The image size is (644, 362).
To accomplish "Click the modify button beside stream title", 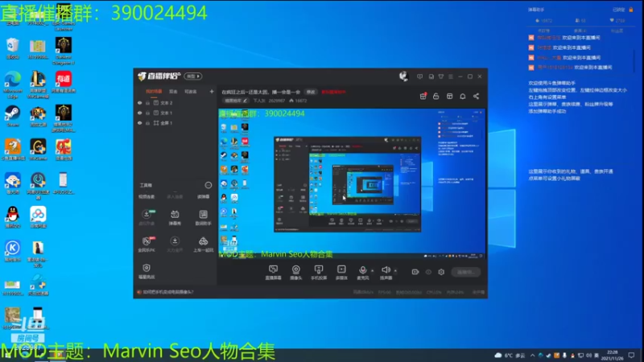I will tap(311, 92).
